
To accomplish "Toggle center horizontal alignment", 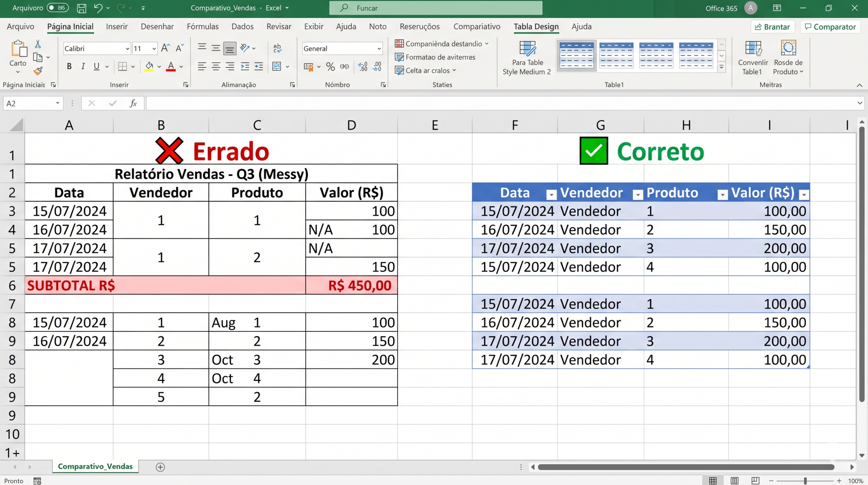I will (x=216, y=67).
